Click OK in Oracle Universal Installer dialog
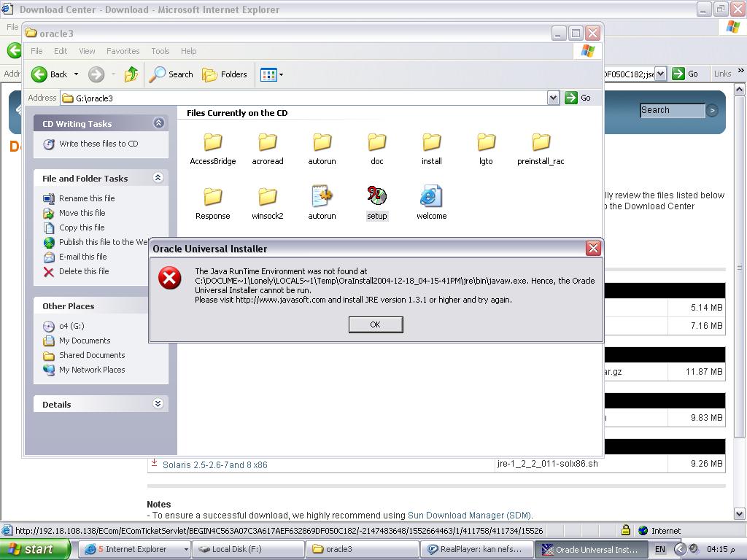747x560 pixels. click(x=375, y=324)
